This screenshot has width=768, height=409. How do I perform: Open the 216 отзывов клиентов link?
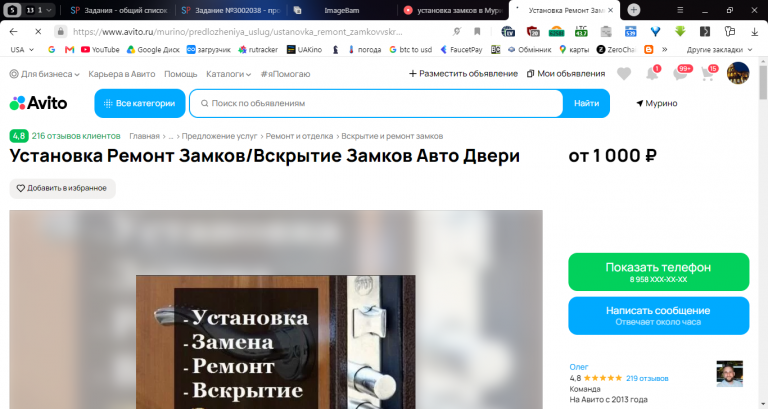(x=76, y=136)
